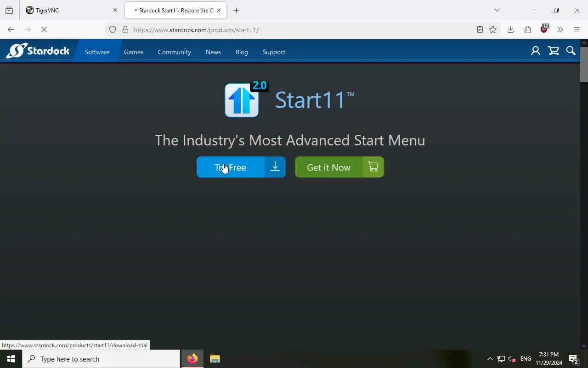Viewport: 588px width, 368px height.
Task: Open the Firefox downloads panel
Action: tap(510, 29)
